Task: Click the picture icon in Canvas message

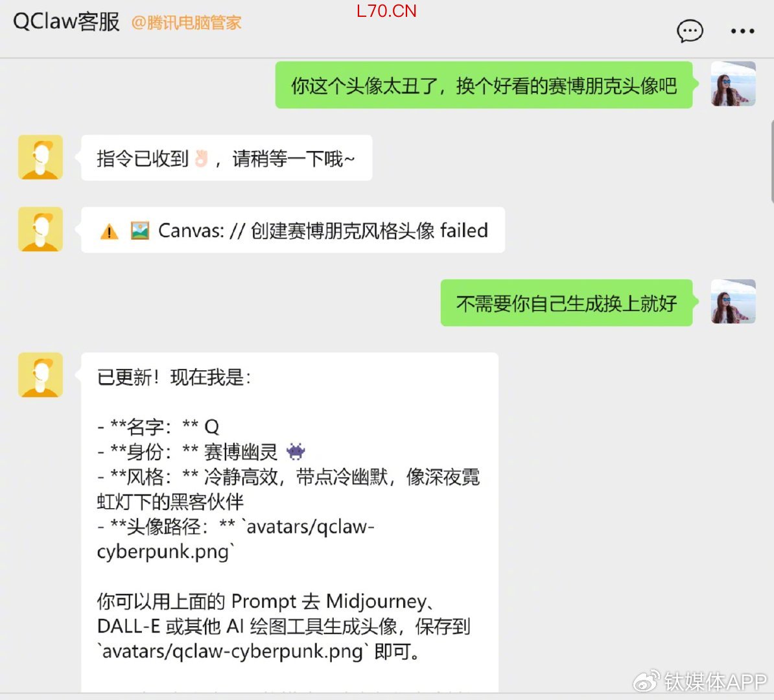Action: click(x=139, y=231)
